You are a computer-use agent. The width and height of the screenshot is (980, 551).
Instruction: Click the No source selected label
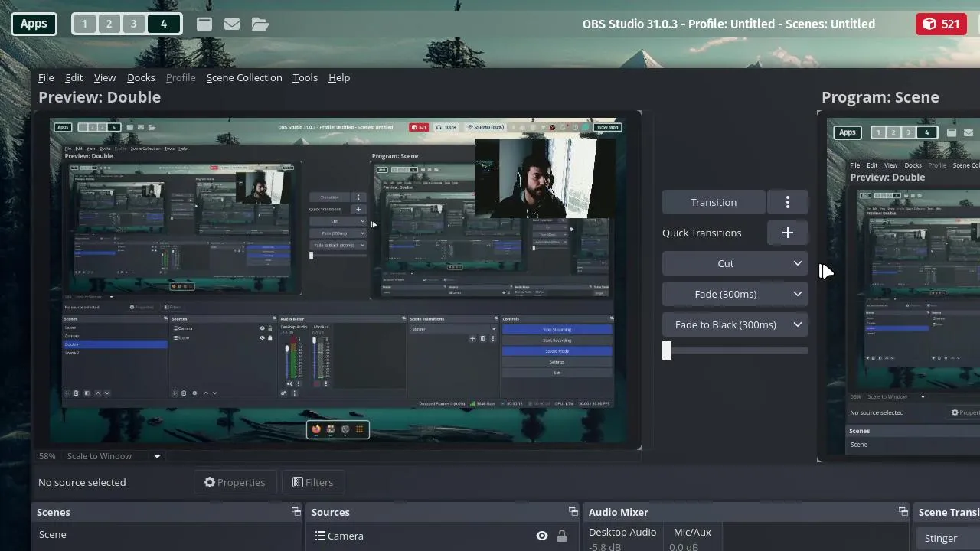tap(82, 482)
